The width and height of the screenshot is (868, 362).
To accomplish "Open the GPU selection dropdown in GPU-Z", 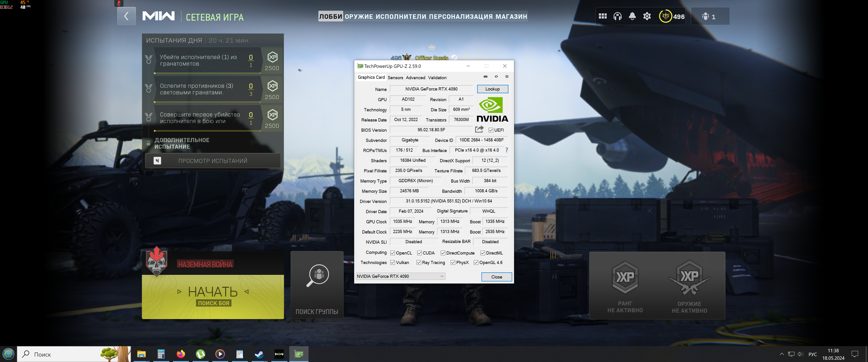I will click(400, 276).
